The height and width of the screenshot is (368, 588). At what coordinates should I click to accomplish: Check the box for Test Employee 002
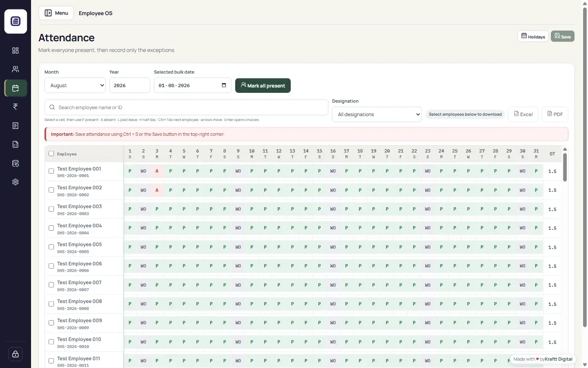click(x=51, y=190)
